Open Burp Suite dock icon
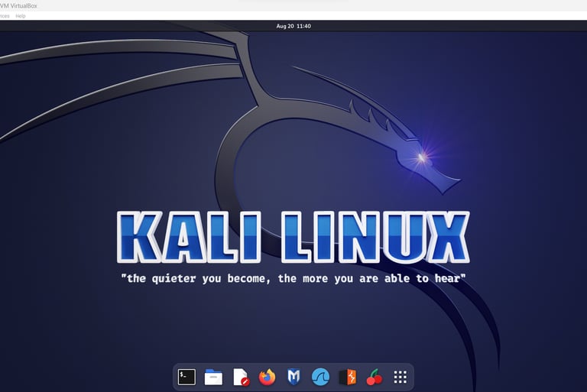 coord(348,377)
